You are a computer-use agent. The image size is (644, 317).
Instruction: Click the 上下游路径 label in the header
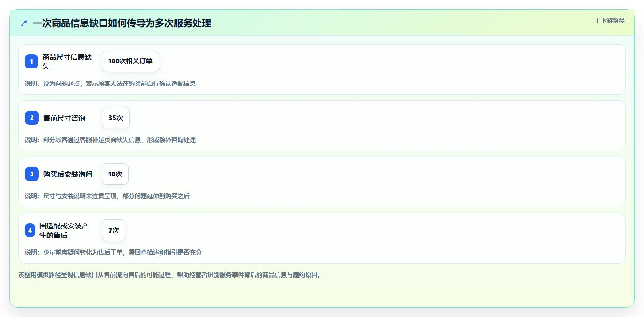609,21
